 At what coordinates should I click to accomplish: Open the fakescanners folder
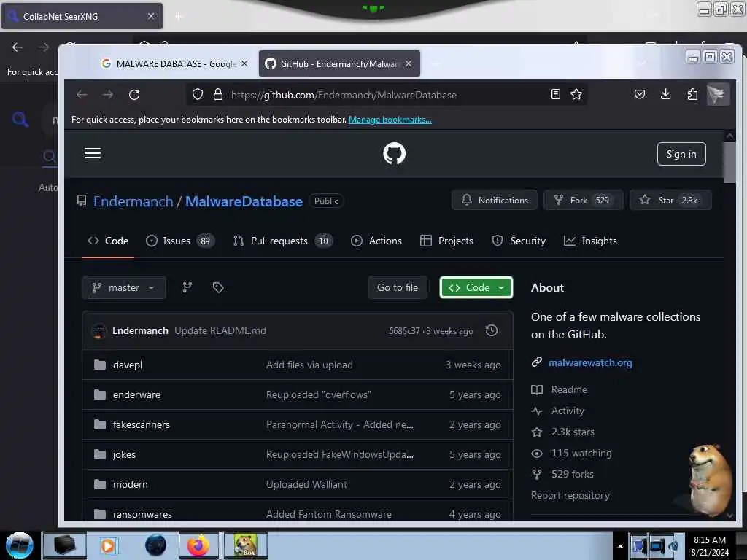(x=141, y=424)
